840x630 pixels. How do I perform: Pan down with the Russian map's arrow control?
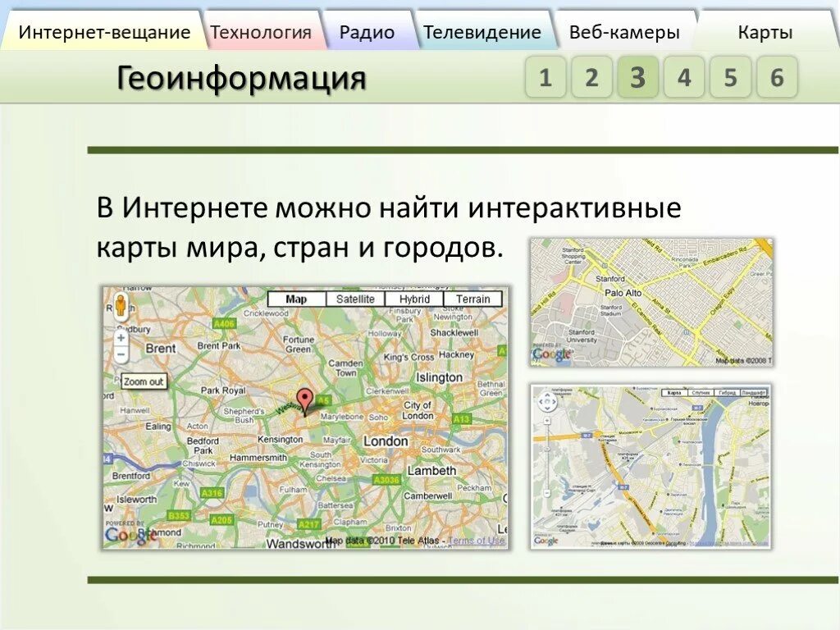pos(547,409)
